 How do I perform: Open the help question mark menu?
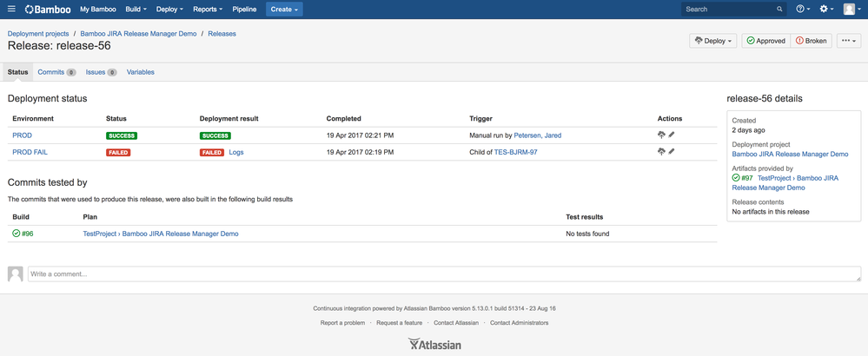[x=803, y=9]
